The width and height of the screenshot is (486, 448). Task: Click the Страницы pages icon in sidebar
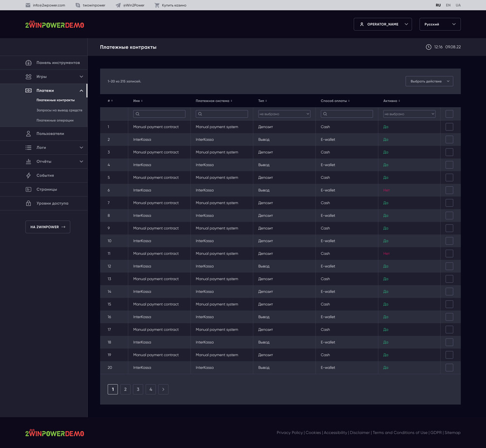coord(28,189)
